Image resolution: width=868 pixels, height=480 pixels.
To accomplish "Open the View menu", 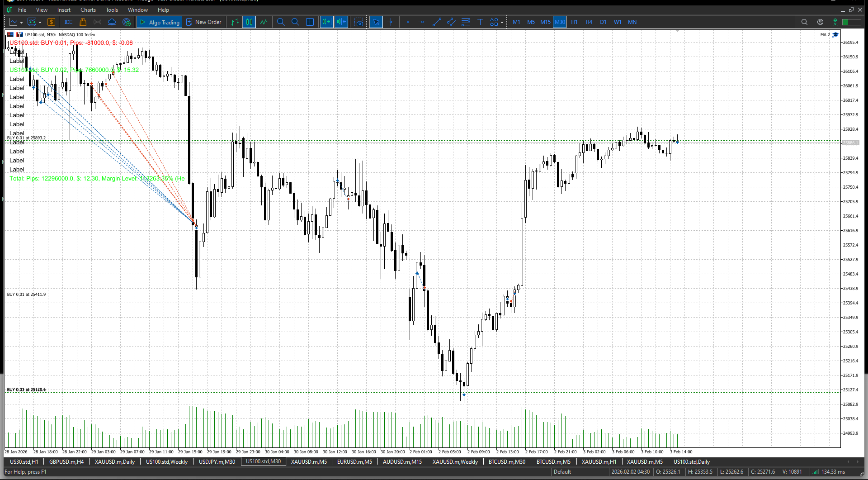I will pos(42,10).
